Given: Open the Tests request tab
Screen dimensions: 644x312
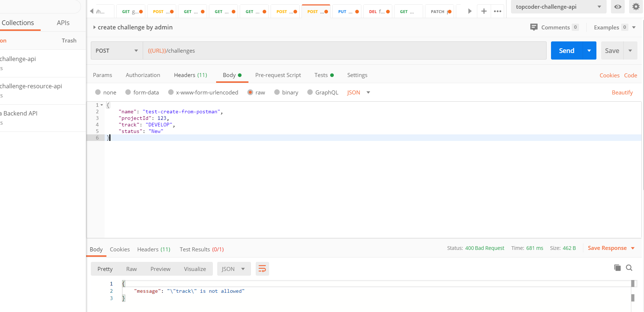Looking at the screenshot, I should click(x=324, y=75).
